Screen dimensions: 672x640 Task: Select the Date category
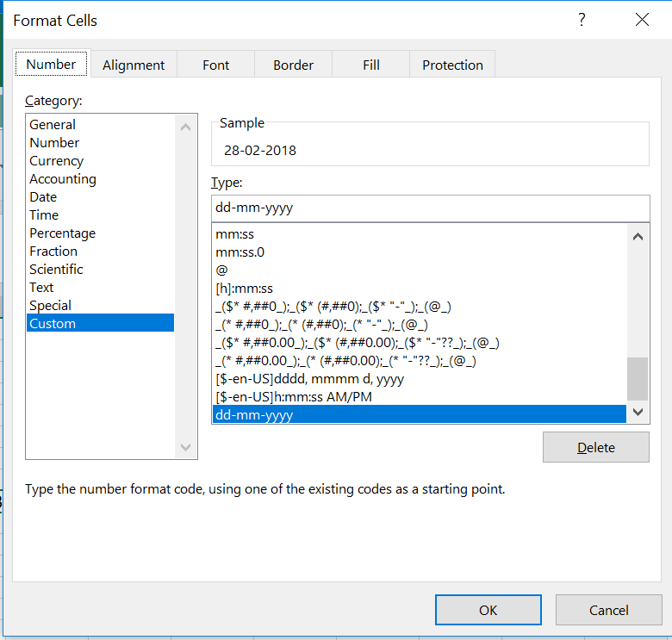[x=100, y=197]
